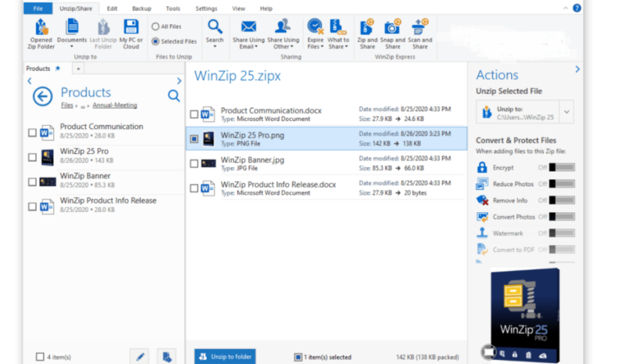Click the left chevron in Products pane
Image resolution: width=619 pixels, height=364 pixels.
[29, 81]
